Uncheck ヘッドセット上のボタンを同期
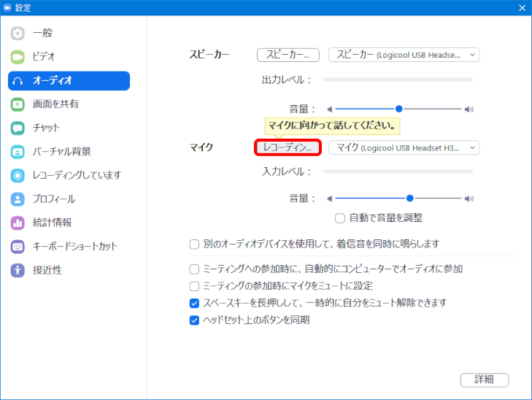532x400 pixels. (194, 320)
